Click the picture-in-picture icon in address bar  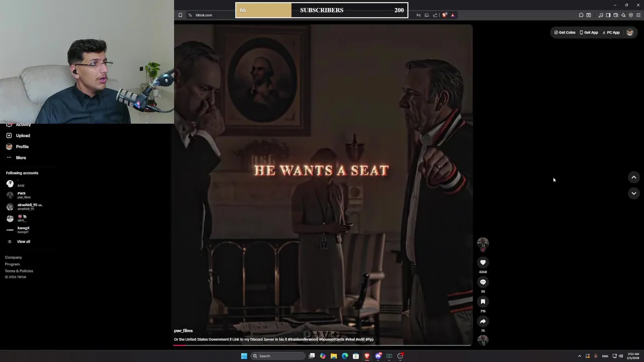(427, 15)
